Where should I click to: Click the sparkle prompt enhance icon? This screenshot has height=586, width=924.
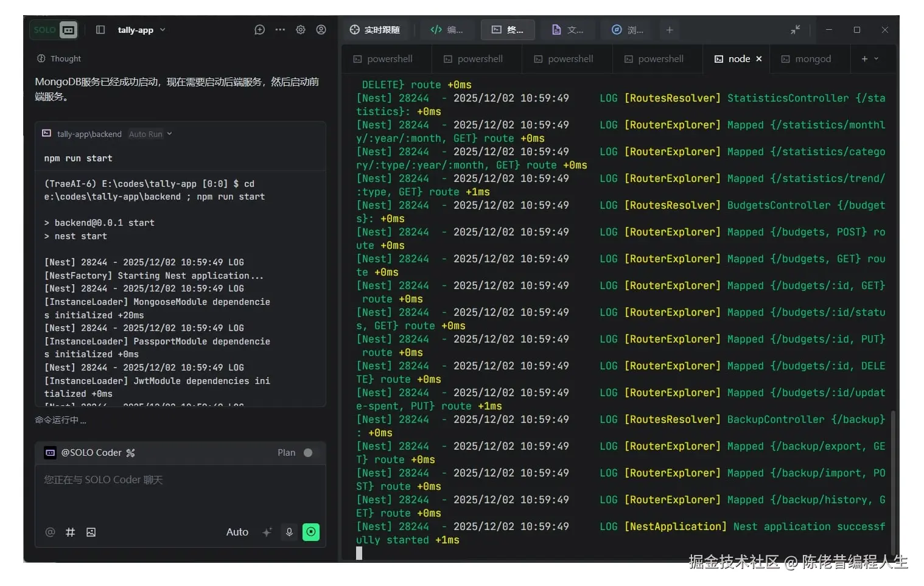click(267, 532)
